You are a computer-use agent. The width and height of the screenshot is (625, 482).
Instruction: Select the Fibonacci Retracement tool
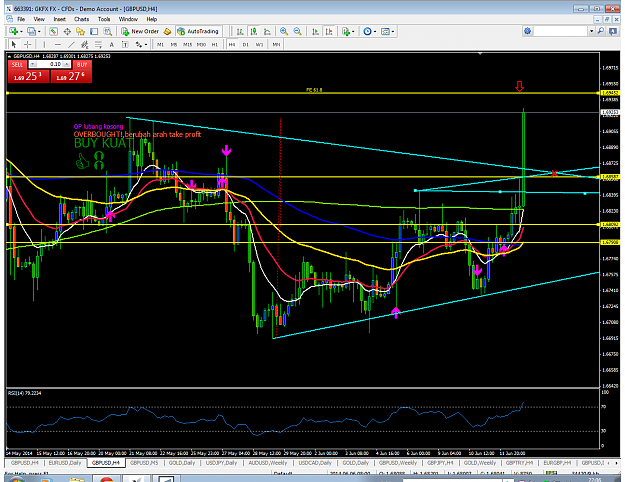pyautogui.click(x=98, y=44)
